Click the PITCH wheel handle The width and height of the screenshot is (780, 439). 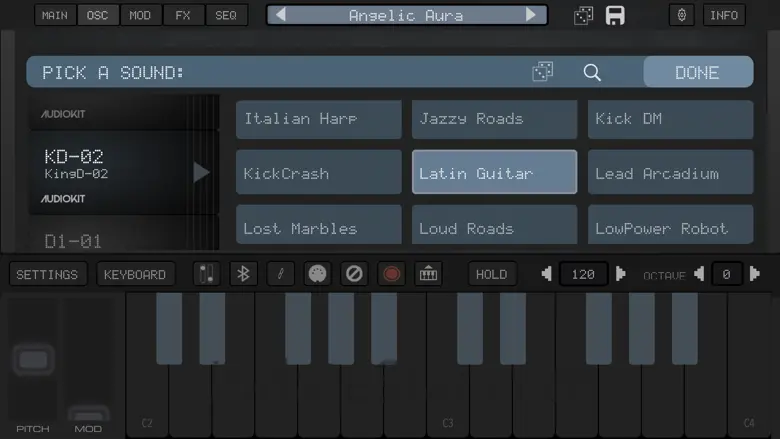33,359
